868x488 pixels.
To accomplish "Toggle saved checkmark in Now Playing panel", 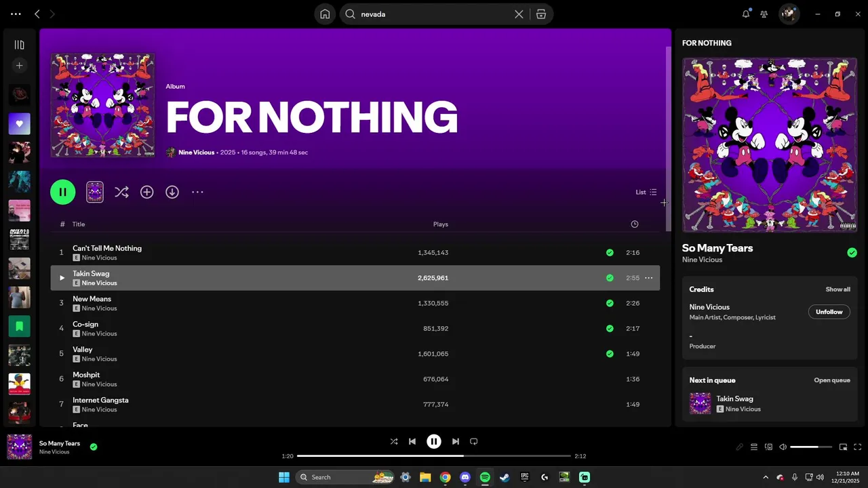I will point(852,253).
